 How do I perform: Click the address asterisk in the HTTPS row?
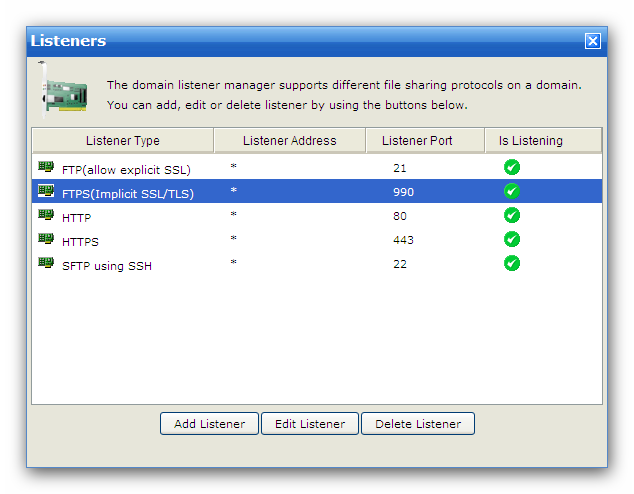click(233, 238)
